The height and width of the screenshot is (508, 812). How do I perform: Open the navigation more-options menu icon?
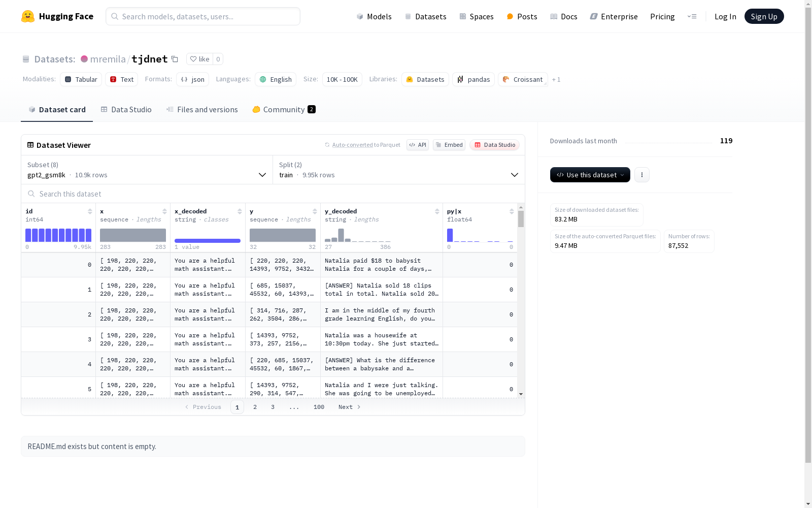pos(692,16)
